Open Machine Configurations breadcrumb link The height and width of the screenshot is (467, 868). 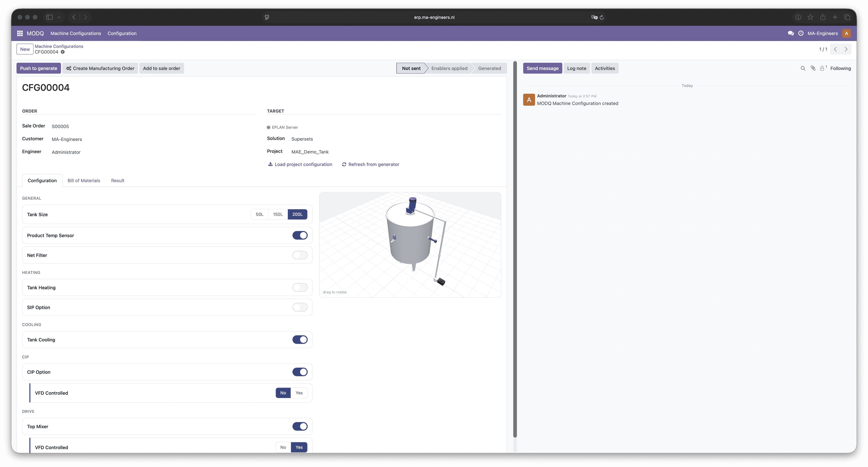click(59, 47)
